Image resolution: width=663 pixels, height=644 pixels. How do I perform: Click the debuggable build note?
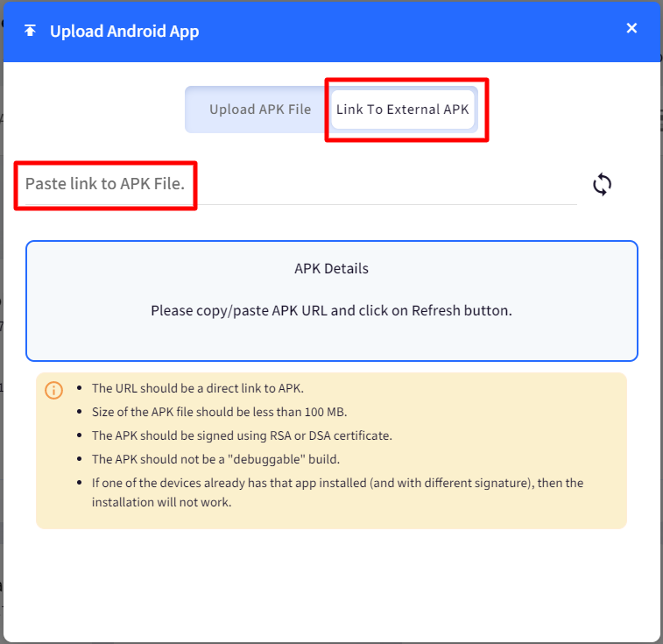[x=215, y=459]
